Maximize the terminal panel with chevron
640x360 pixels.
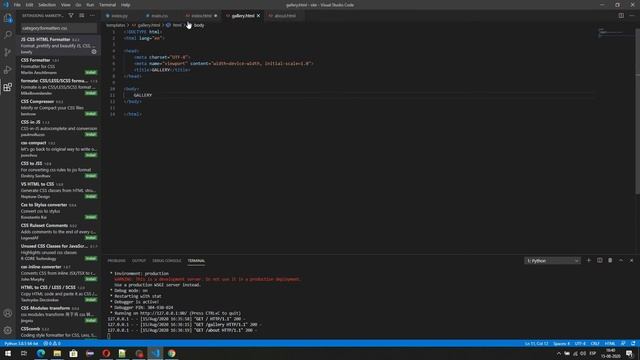[x=621, y=260]
